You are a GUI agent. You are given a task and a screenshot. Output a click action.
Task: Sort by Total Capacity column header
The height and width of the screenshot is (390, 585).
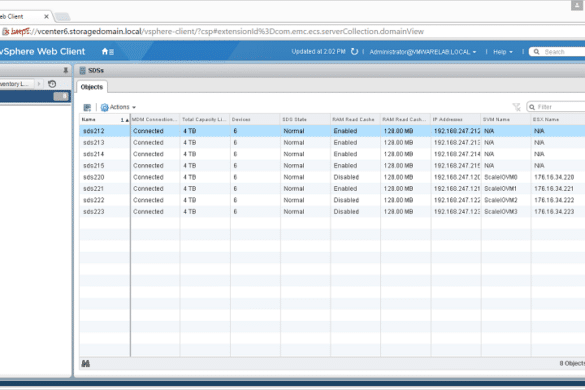tap(205, 119)
